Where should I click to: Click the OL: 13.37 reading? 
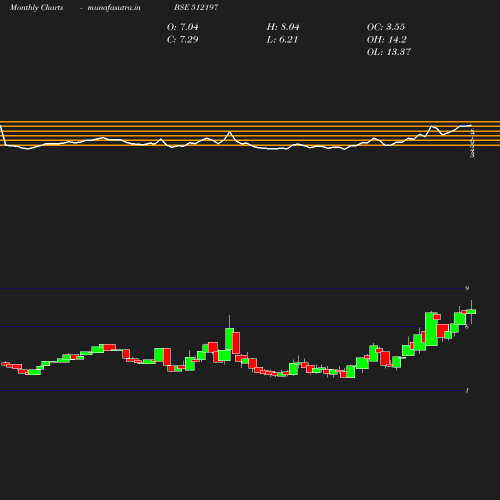coord(389,52)
